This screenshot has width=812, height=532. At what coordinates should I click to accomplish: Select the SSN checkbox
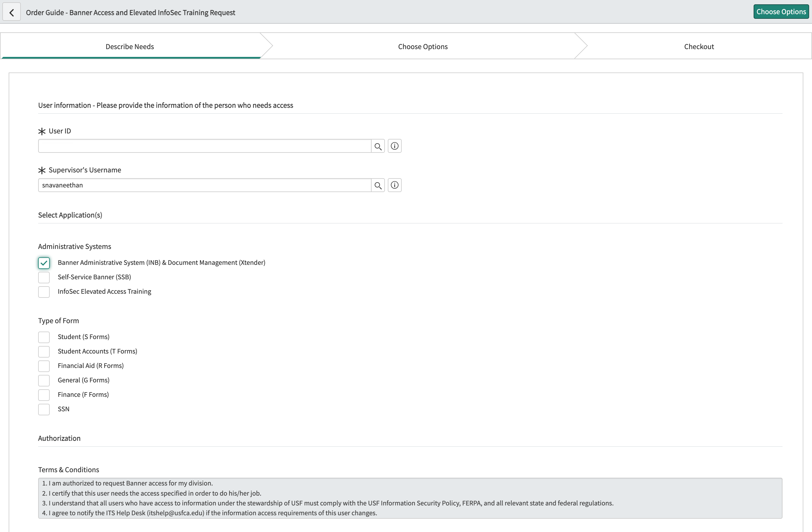(x=44, y=410)
